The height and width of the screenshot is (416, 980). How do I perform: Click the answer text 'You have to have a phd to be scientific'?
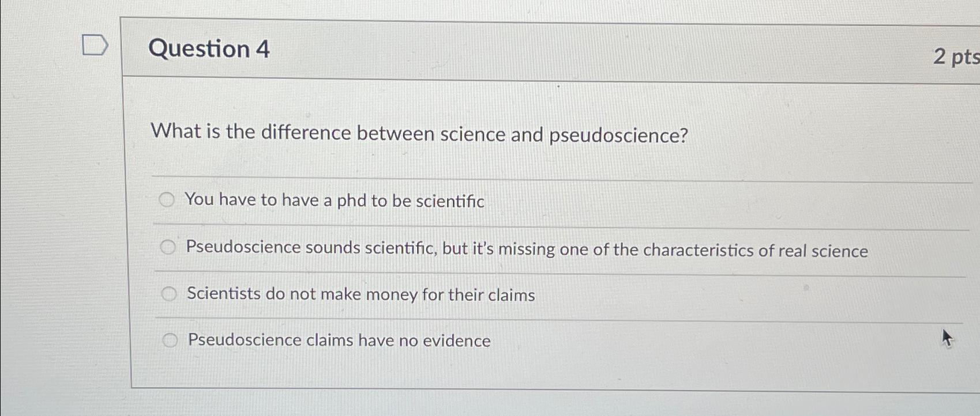[335, 202]
